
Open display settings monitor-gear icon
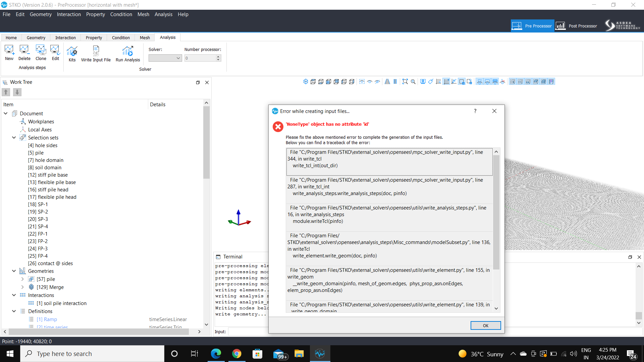pyautogui.click(x=423, y=81)
